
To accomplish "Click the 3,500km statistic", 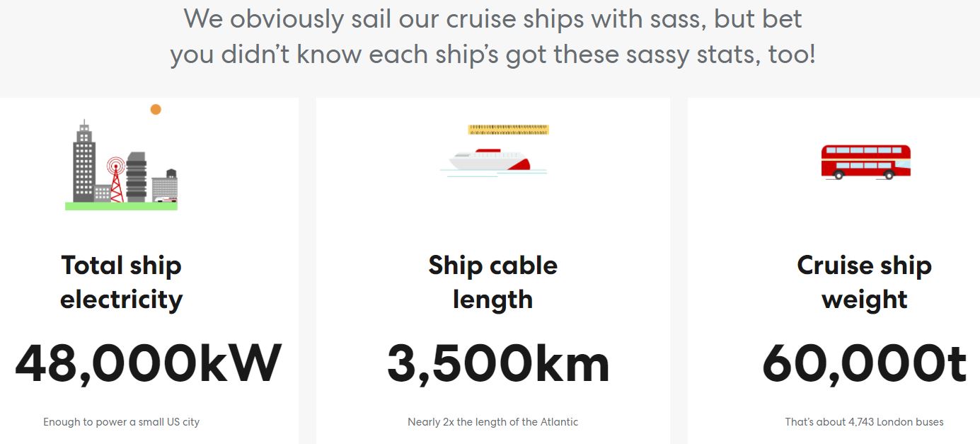I will click(x=498, y=363).
